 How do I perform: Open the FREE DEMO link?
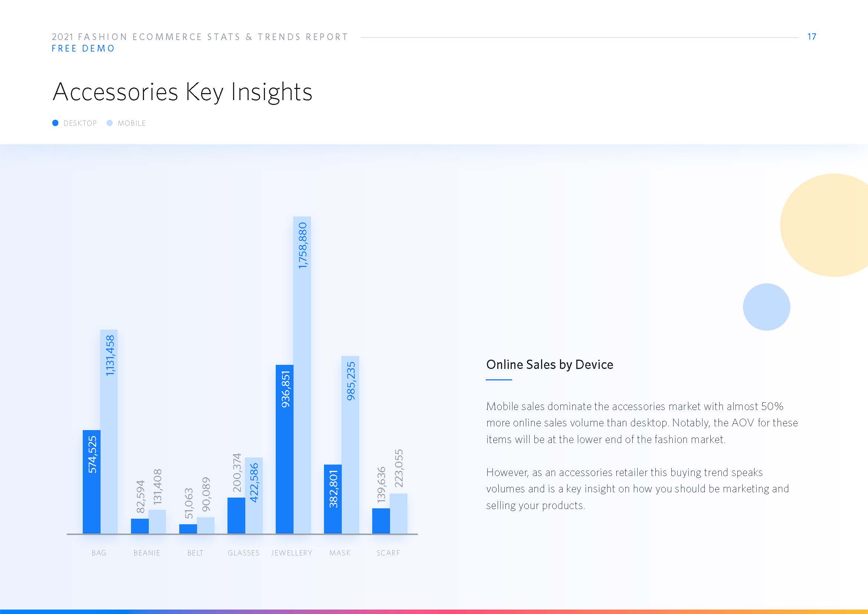83,49
